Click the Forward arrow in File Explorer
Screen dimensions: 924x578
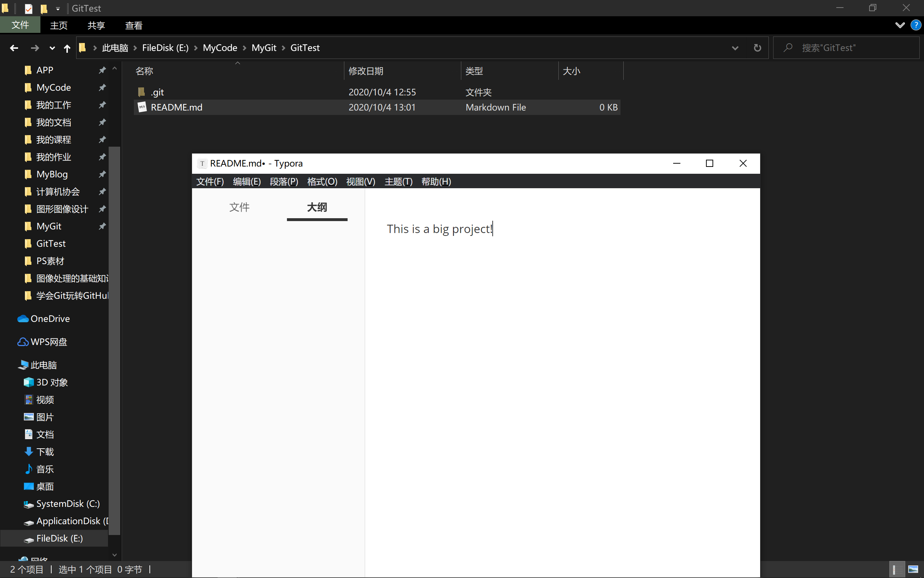[35, 48]
